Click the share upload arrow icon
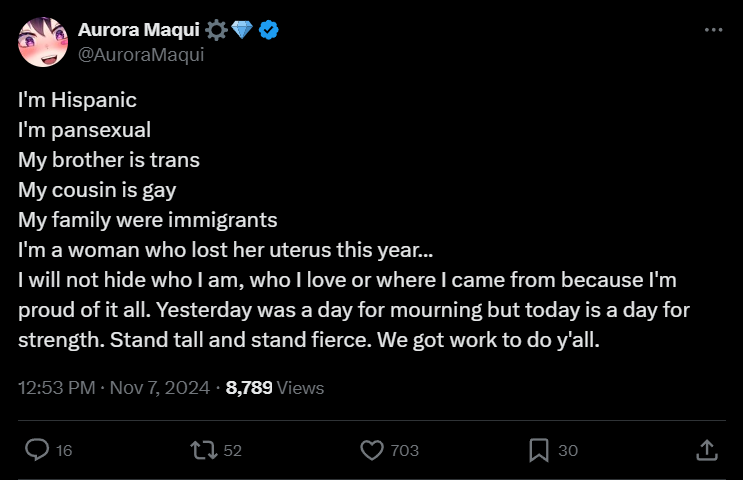 pos(706,450)
